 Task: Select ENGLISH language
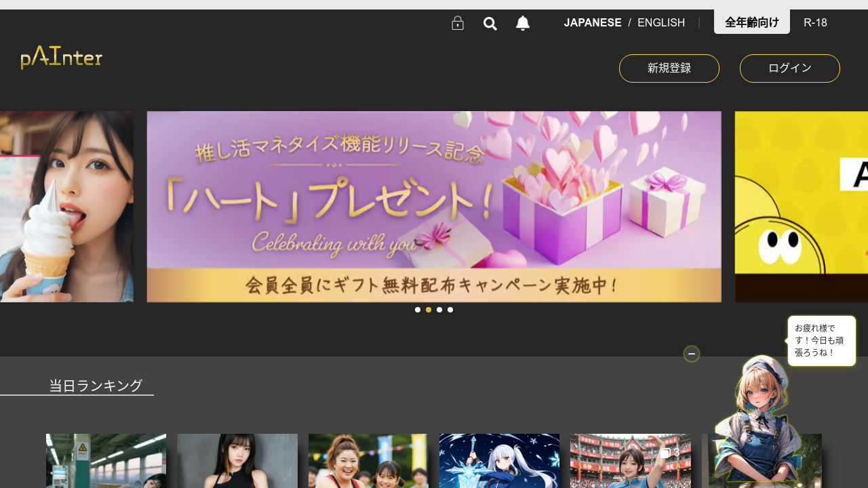[661, 22]
